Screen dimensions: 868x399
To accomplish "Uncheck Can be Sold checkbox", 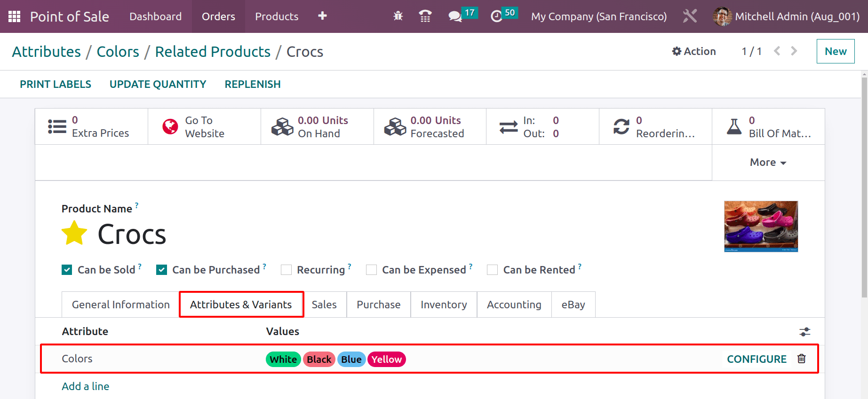I will point(67,270).
